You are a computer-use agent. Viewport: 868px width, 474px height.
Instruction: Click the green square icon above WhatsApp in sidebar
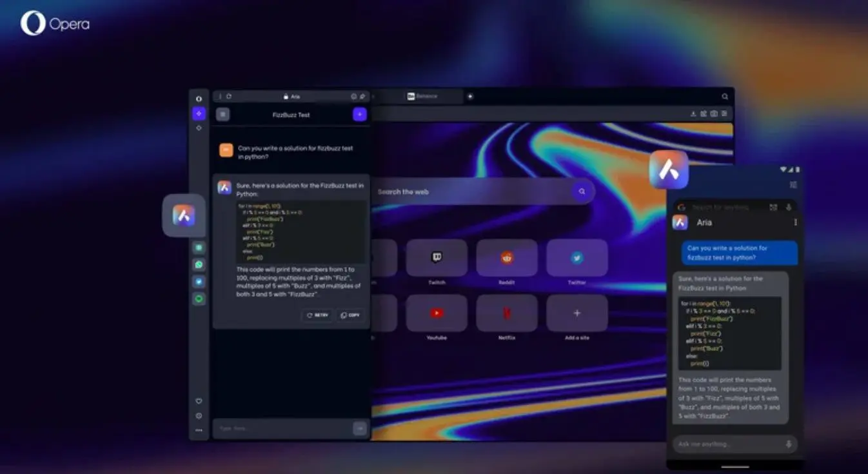[199, 248]
